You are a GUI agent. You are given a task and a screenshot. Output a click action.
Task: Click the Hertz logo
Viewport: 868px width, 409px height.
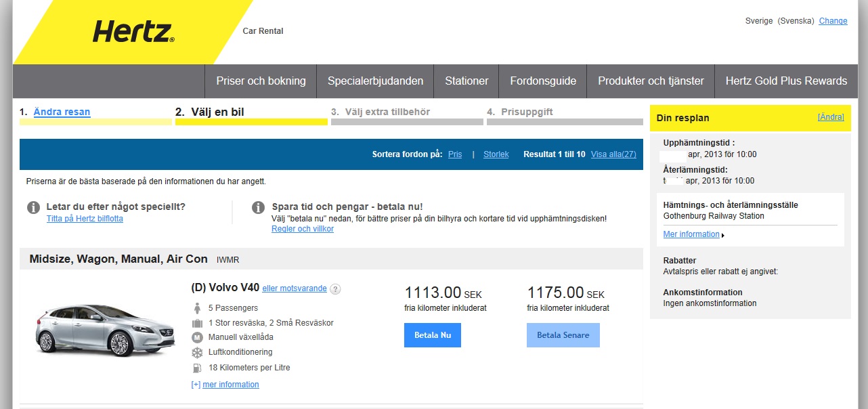[133, 31]
